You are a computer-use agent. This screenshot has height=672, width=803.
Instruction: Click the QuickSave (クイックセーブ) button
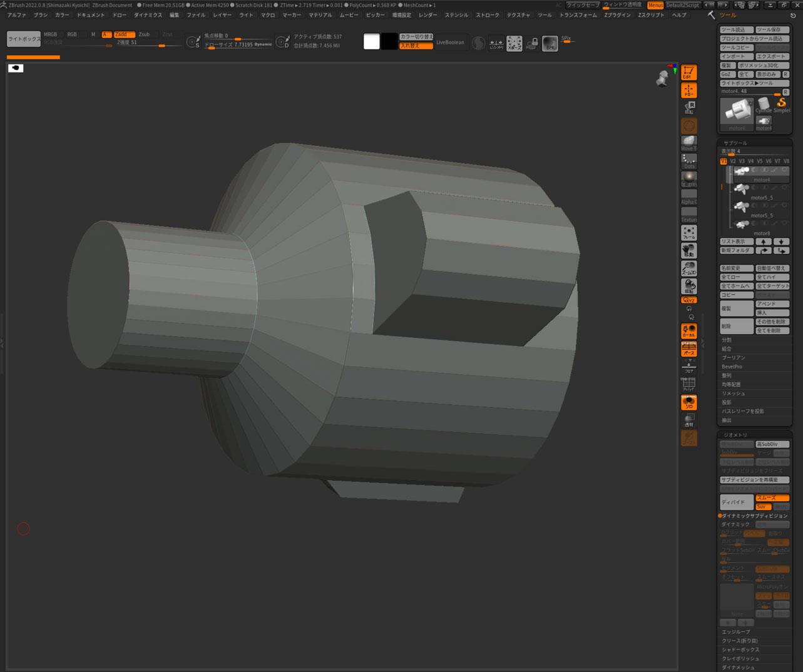click(582, 5)
